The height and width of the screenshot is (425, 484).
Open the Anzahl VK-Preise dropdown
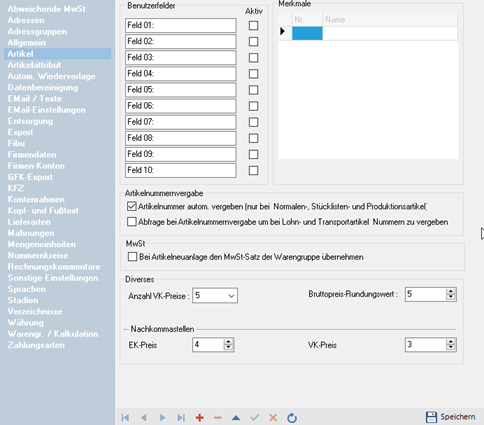click(215, 296)
